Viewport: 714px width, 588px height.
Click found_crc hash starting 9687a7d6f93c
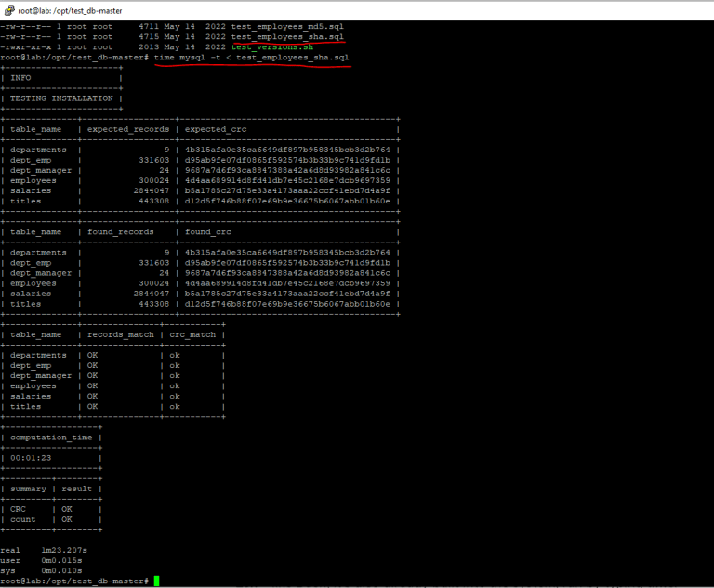click(x=287, y=273)
